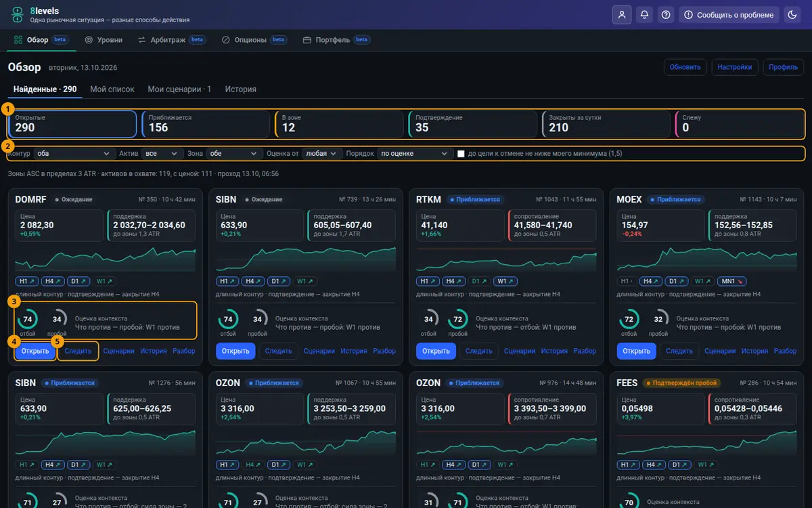Click the Профиль button
Screen dimensions: 812x508
[784, 67]
